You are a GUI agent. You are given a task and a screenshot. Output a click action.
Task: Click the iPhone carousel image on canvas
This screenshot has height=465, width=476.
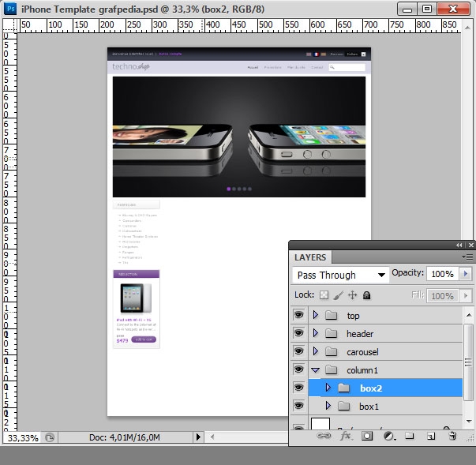click(x=239, y=137)
